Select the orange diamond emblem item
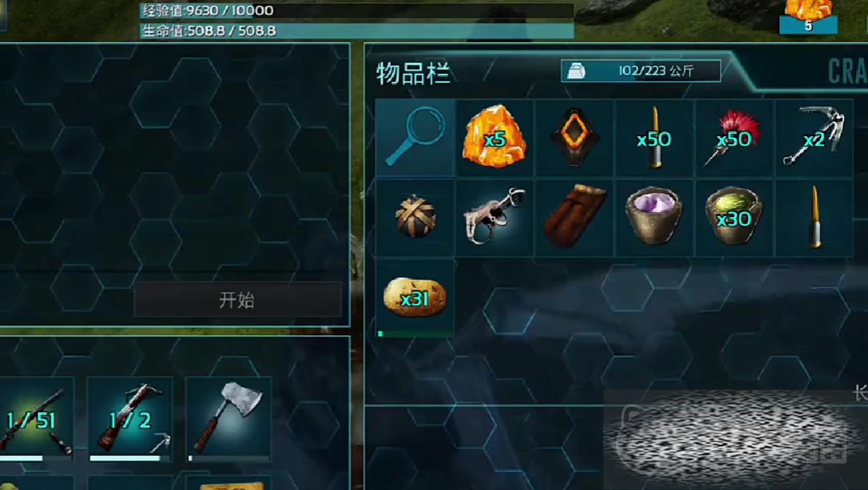 coord(574,138)
